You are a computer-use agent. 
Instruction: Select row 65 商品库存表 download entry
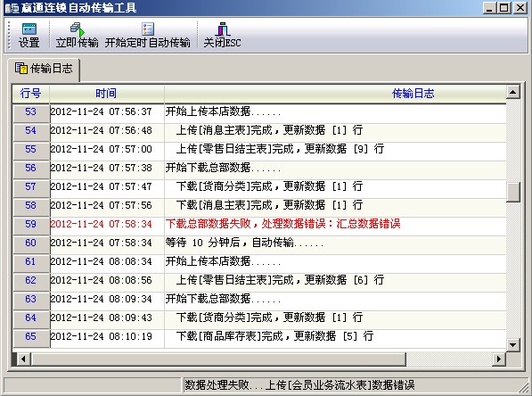[259, 336]
